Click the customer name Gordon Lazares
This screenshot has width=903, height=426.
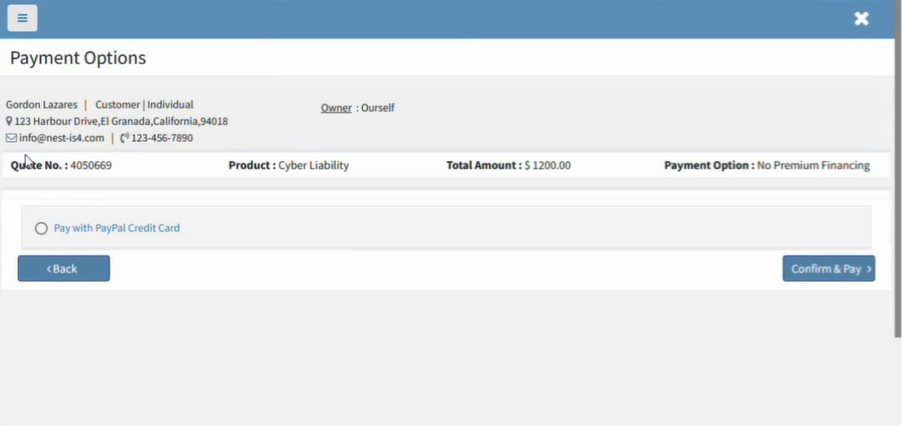click(x=41, y=105)
